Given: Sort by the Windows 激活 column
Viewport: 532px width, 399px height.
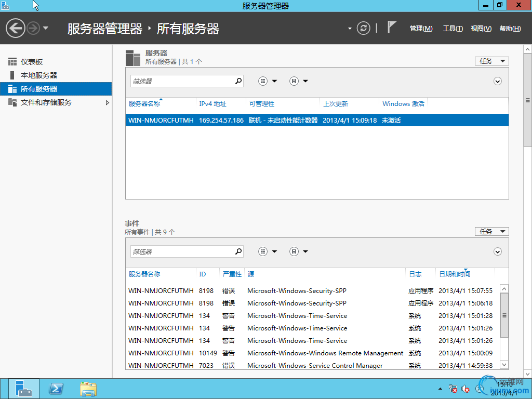Looking at the screenshot, I should 403,104.
